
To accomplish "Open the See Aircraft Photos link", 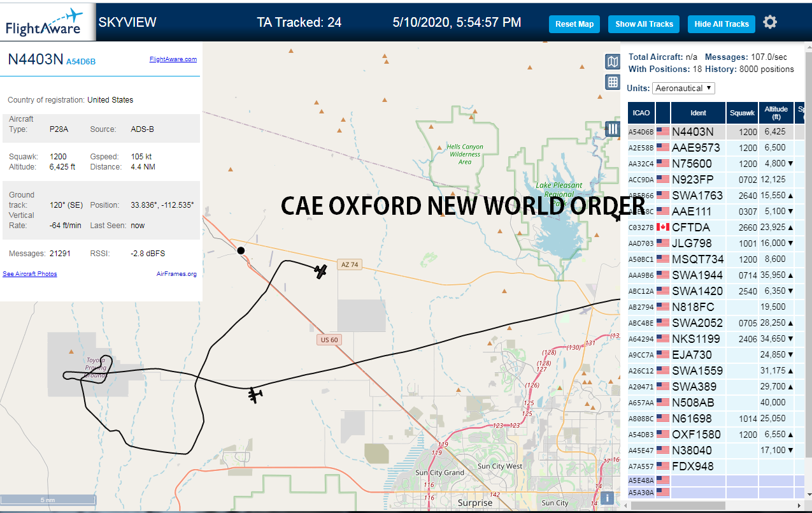I will tap(30, 274).
